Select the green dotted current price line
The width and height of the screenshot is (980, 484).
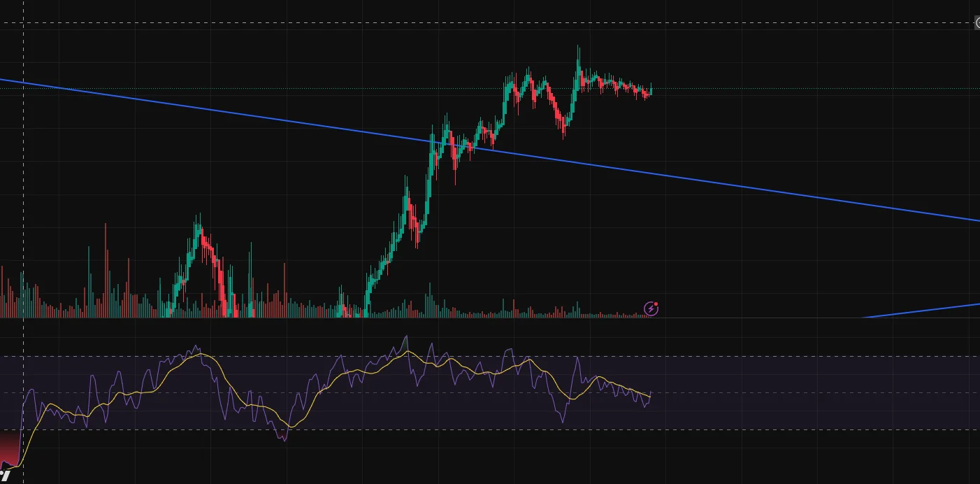489,88
